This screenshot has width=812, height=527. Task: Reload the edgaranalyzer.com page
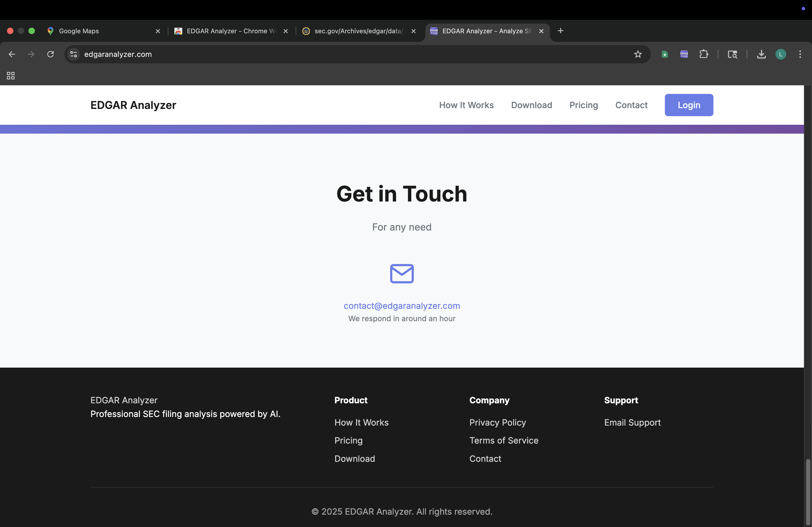[50, 54]
